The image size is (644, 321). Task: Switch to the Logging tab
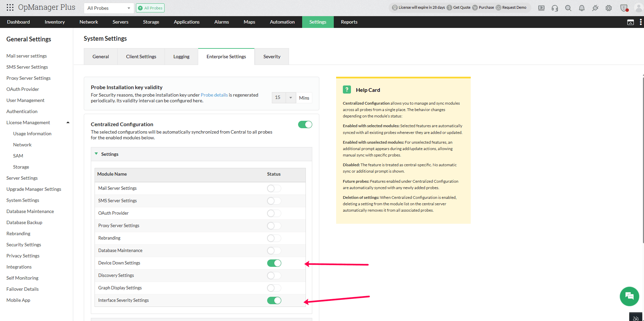click(181, 57)
